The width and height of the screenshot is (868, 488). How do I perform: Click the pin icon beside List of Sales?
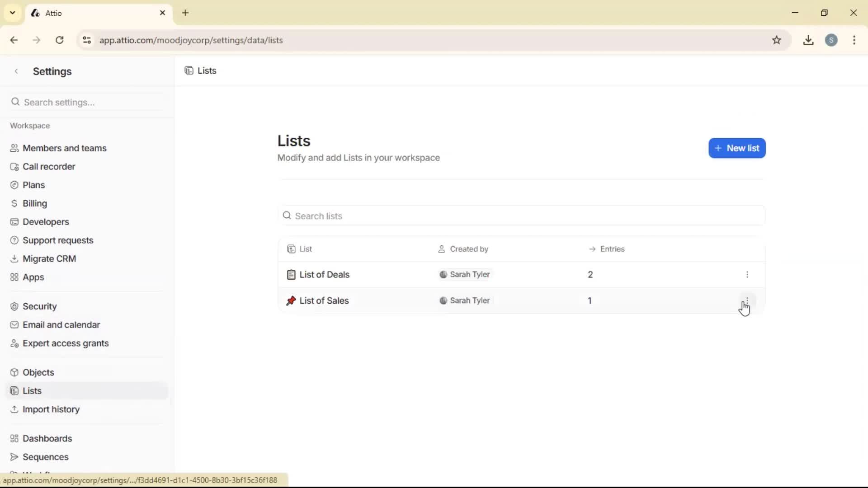[292, 300]
